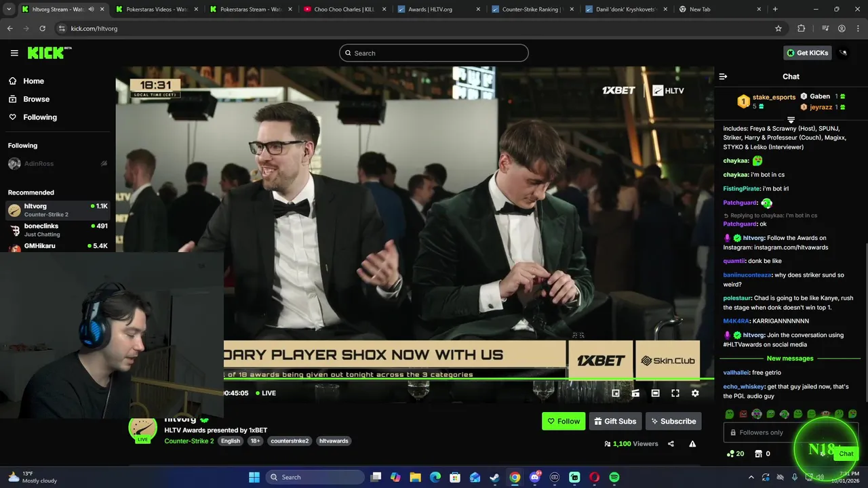Open the jeyrazz gifter profile
This screenshot has width=868, height=488.
tap(821, 107)
